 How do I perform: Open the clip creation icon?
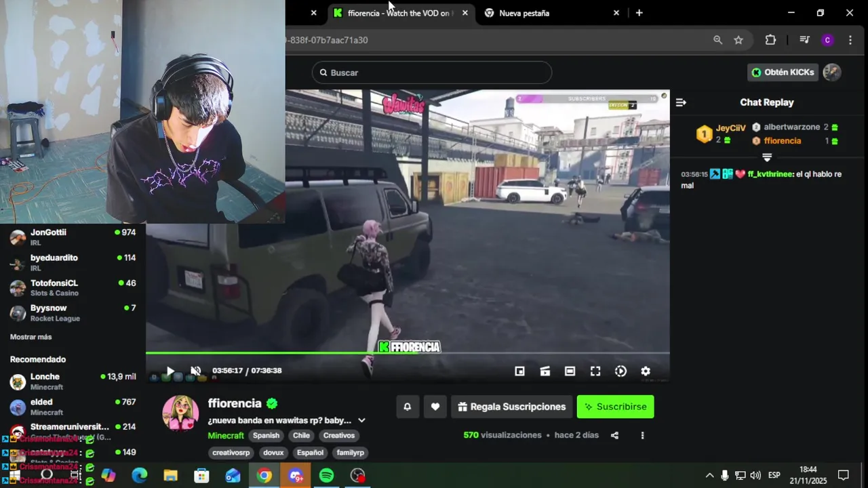pyautogui.click(x=545, y=371)
